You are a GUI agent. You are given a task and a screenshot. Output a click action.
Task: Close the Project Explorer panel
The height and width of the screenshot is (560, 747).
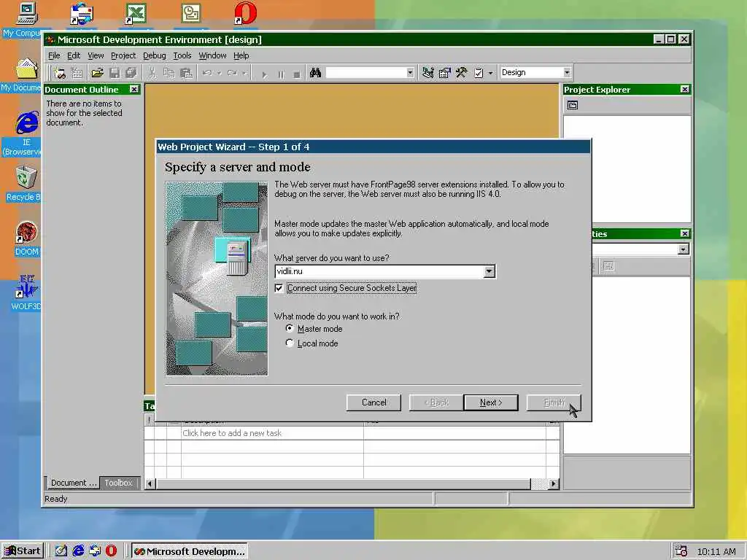pos(684,89)
